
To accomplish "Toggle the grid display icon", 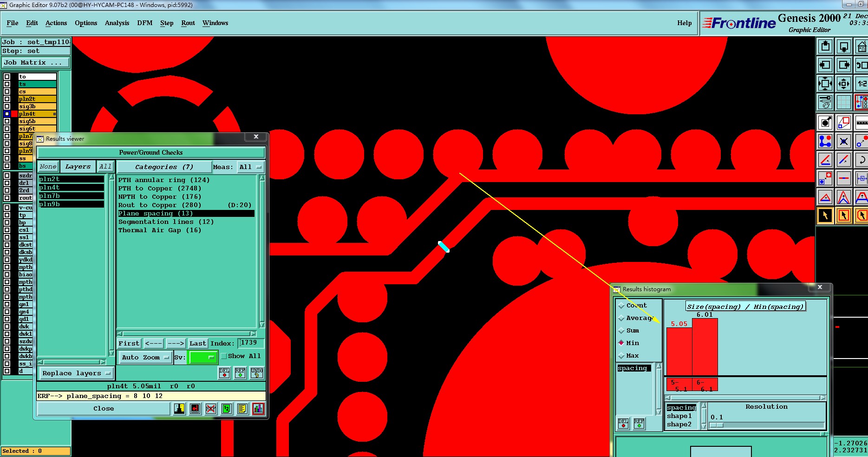I will [x=844, y=102].
